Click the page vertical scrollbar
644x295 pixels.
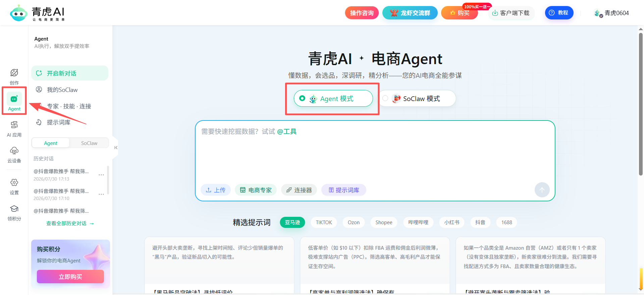tap(641, 104)
